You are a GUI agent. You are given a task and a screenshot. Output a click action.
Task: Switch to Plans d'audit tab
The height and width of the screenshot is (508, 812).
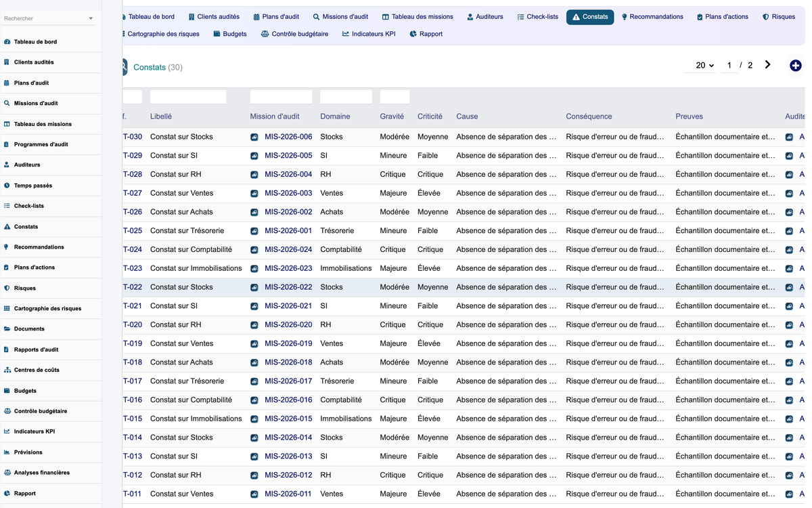coord(276,17)
